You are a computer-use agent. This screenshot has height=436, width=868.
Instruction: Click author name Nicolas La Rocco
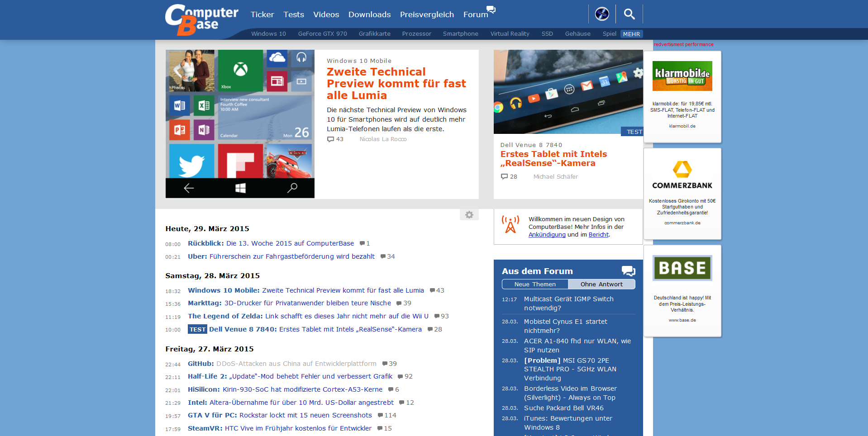(383, 139)
